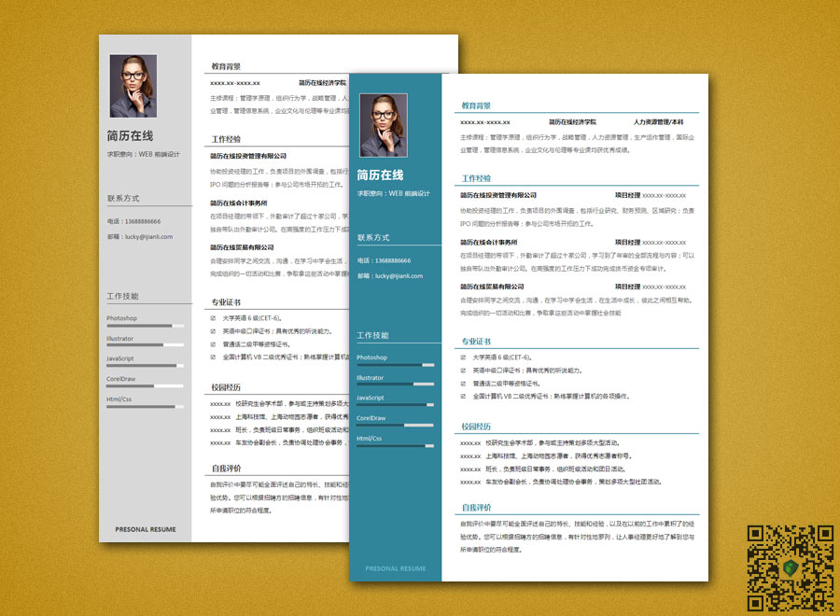Screen dimensions: 840x616
Task: Select the 联系方式 heading on the gray resume
Action: click(x=123, y=199)
